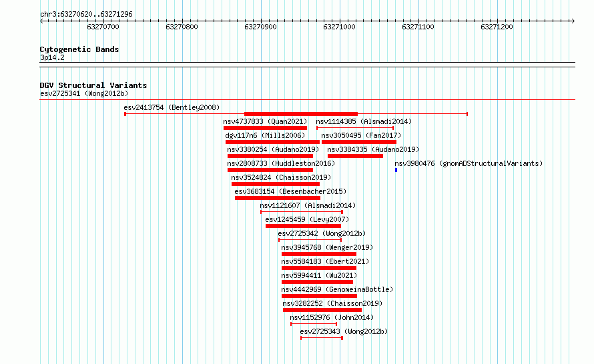
Task: Click nsv5994411 (Wu2021) label
Action: point(319,275)
